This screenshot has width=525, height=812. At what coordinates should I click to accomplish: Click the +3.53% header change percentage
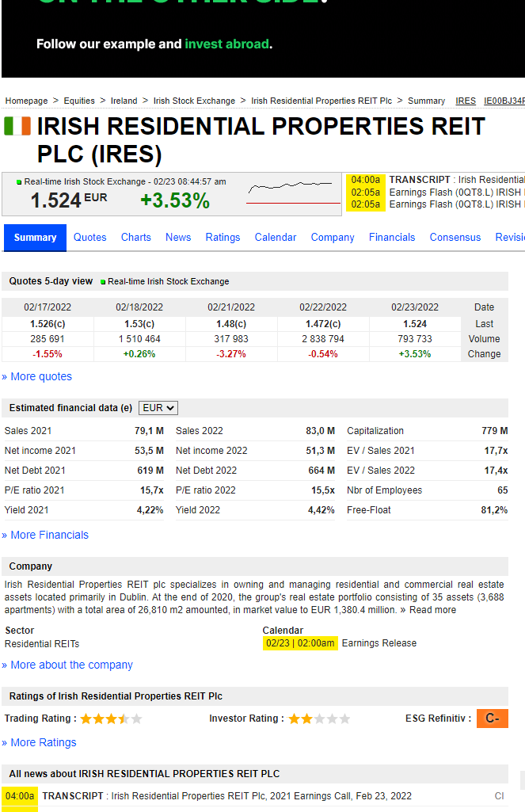click(175, 200)
